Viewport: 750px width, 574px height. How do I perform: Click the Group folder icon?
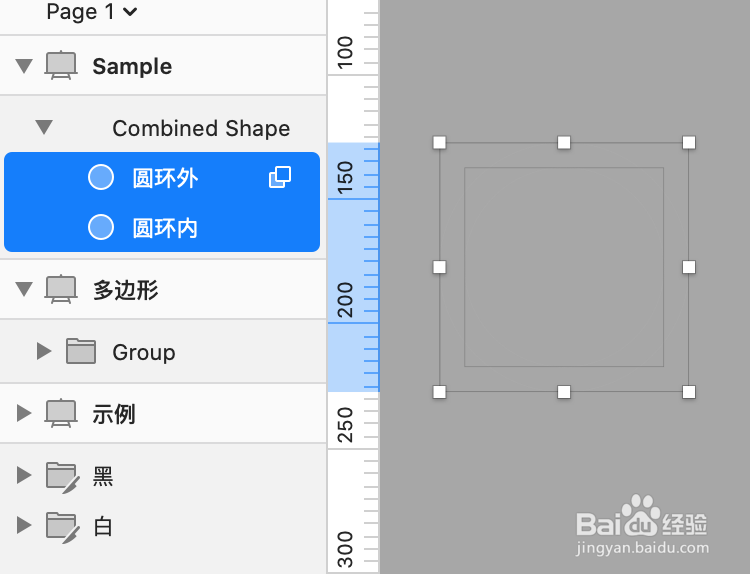81,351
